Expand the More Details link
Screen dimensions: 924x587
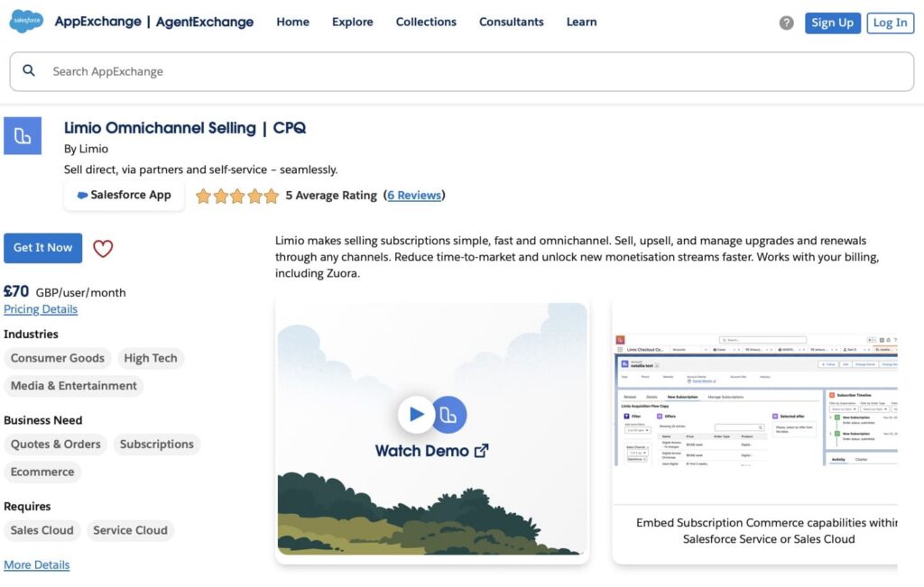[36, 564]
